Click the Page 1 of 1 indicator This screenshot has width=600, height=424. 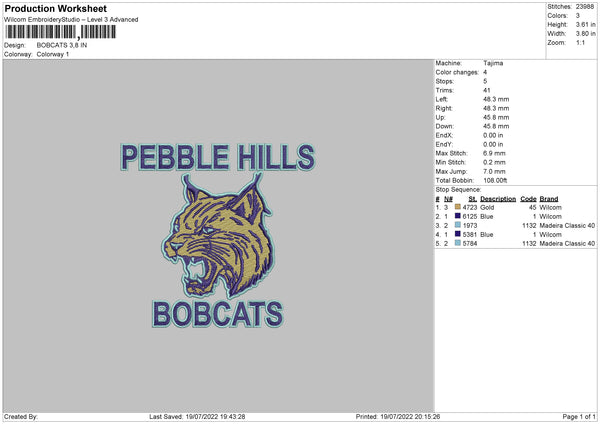tap(579, 416)
